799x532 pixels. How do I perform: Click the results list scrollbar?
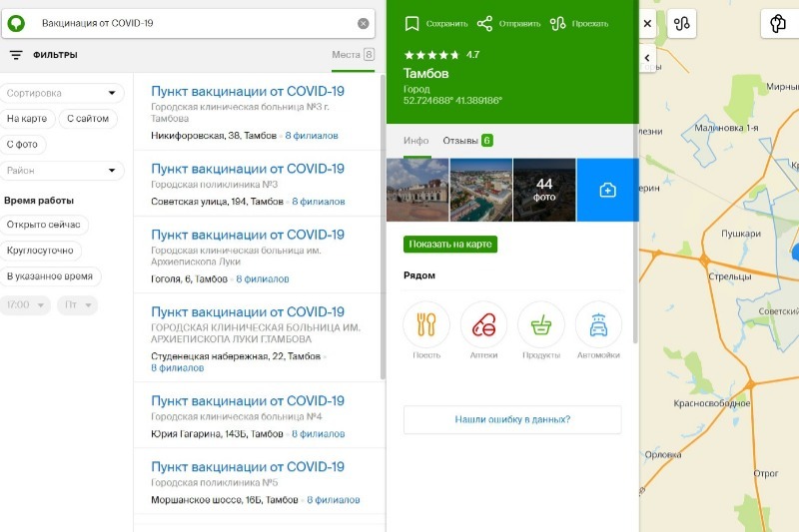coord(383,227)
